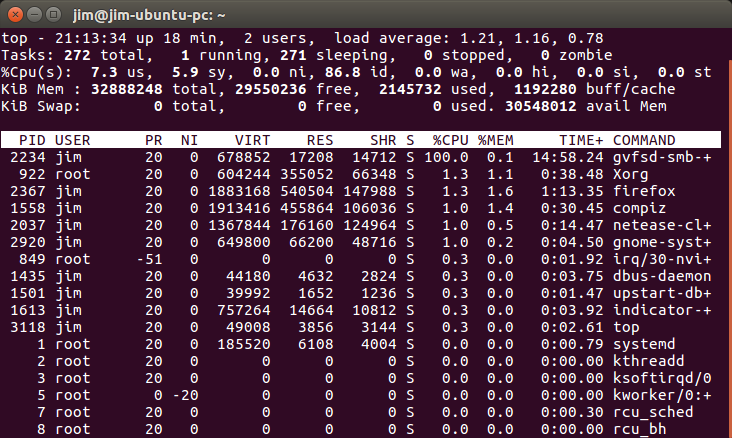This screenshot has height=438, width=732.
Task: Click the 272 total tasks value
Action: [77, 55]
